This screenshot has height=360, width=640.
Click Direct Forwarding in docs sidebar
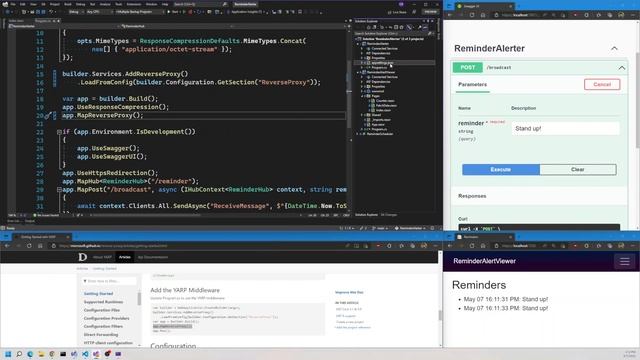[101, 335]
